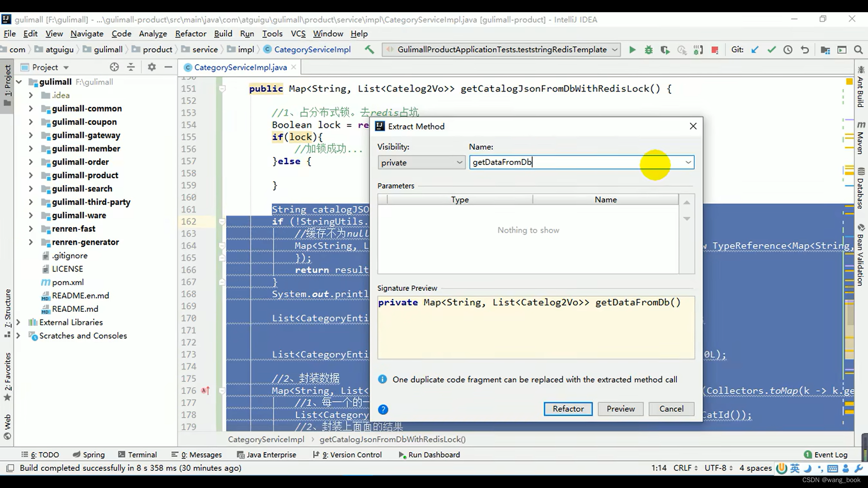Open the Ant Build tool window
The width and height of the screenshot is (868, 488).
[861, 87]
